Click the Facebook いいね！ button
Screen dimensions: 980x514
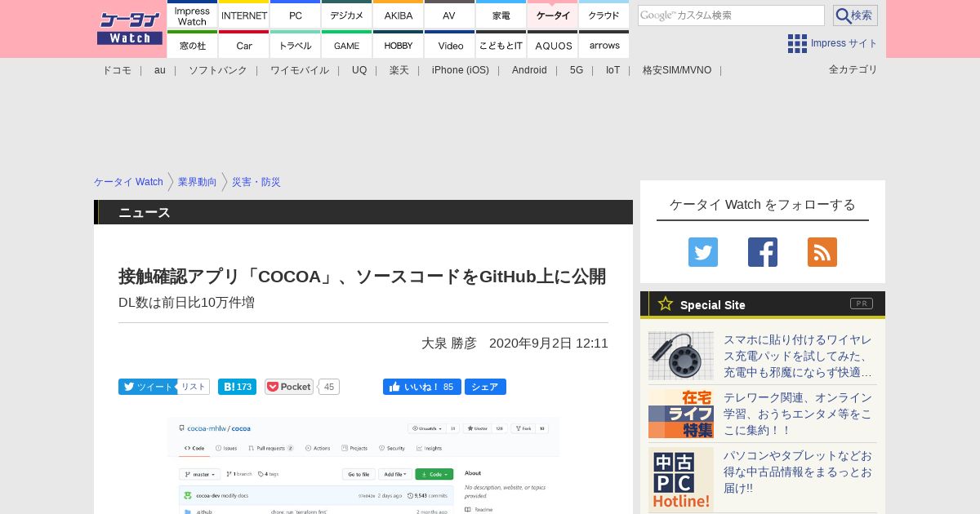[422, 387]
